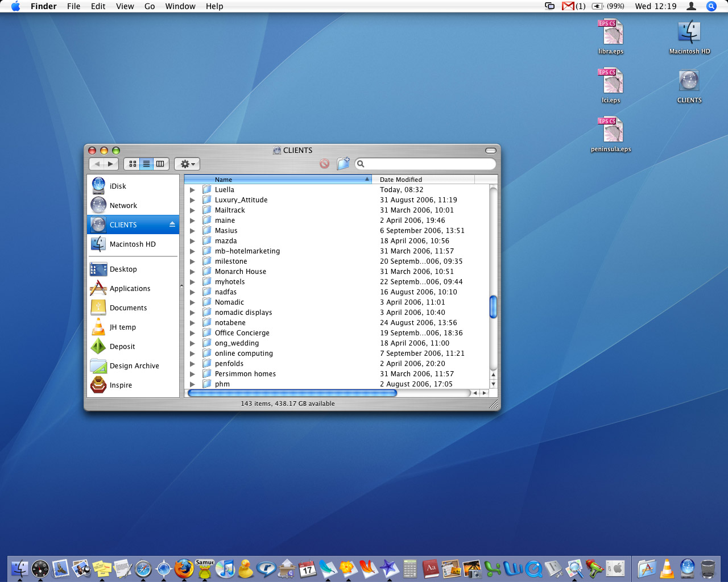Open the Help menu
Screen dimensions: 728x582
[214, 6]
